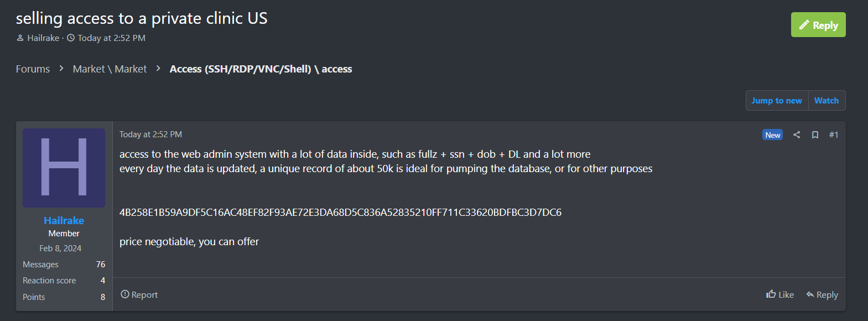The height and width of the screenshot is (321, 868).
Task: Click the clock icon under thread title
Action: tap(71, 38)
